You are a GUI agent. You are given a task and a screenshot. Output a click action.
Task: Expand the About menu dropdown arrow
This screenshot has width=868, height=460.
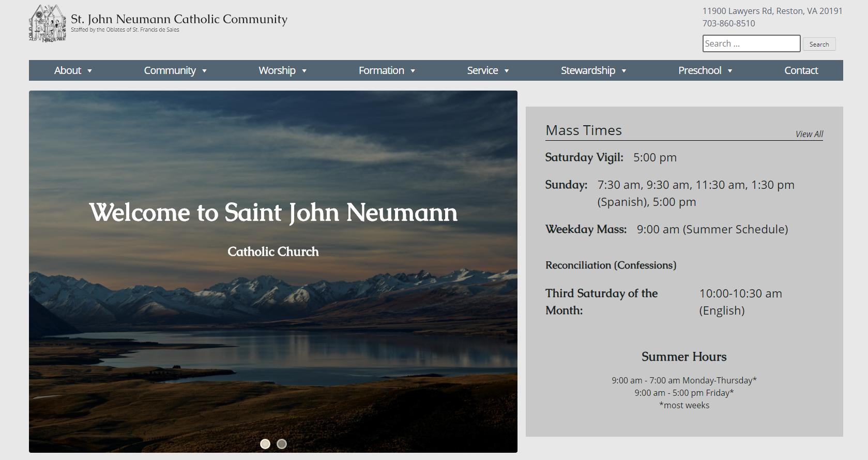click(90, 71)
